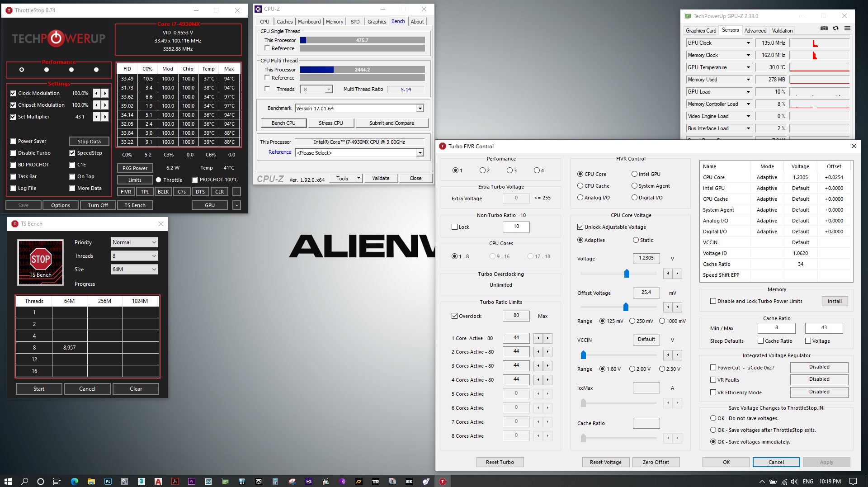Screen dimensions: 868x487
Task: Expand the GPU Clock sensor dropdown
Action: tap(748, 43)
